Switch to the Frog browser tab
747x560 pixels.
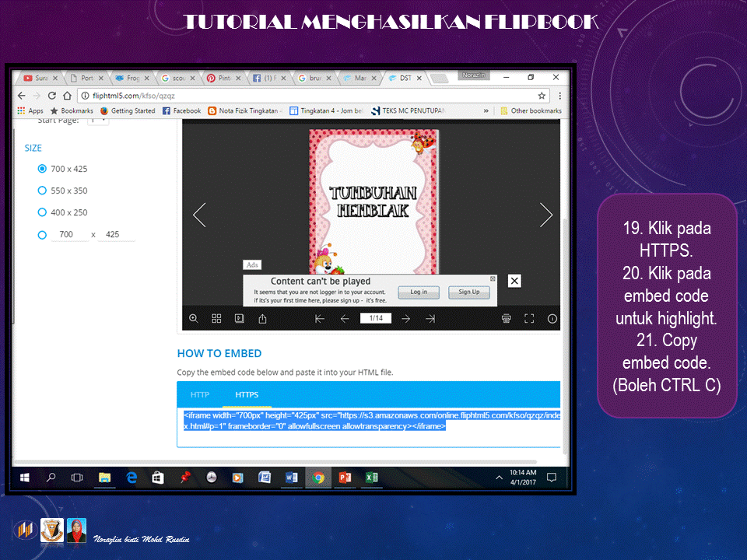[x=132, y=78]
